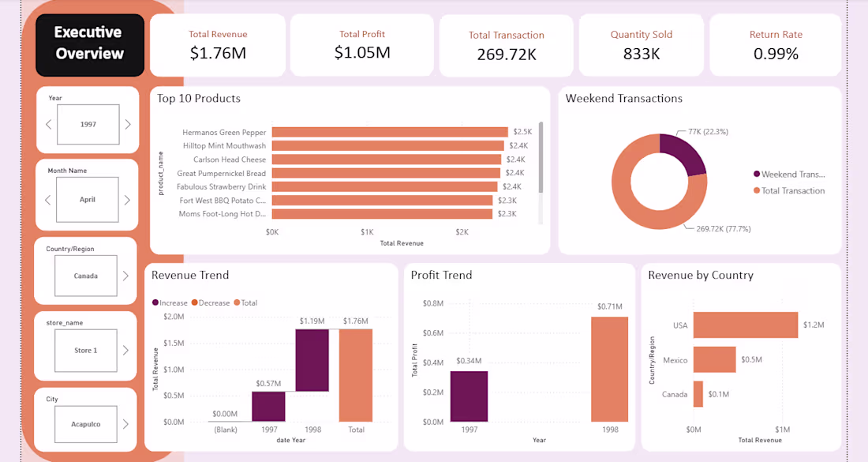
Task: Select previous month in Month Name slicer
Action: (x=47, y=200)
